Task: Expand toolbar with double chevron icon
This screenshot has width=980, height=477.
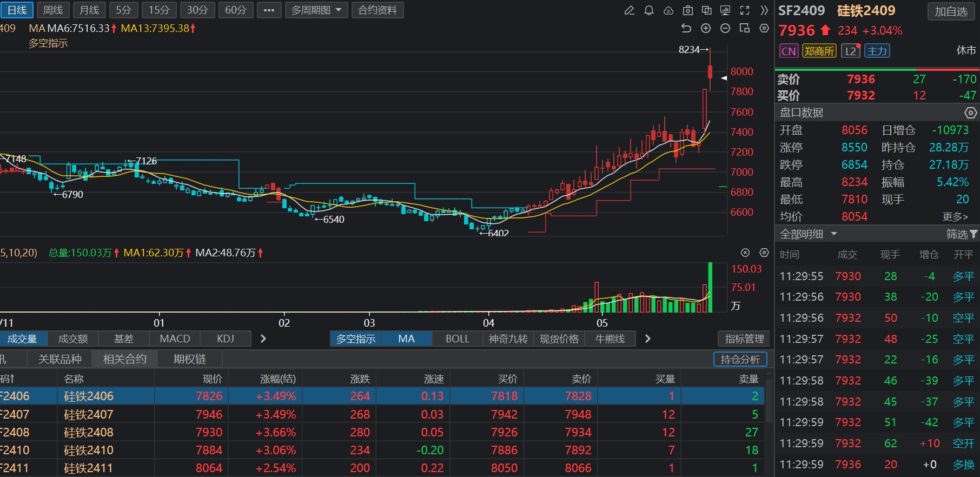Action: (764, 10)
